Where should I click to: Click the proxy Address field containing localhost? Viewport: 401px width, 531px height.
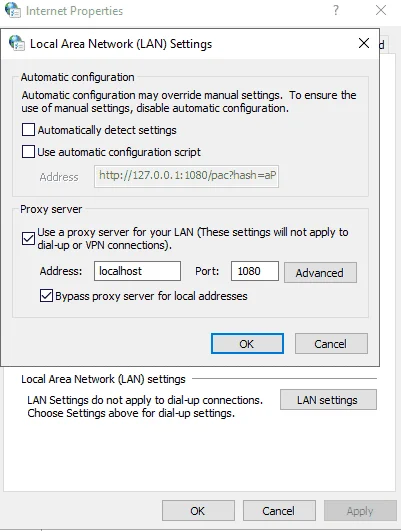(137, 271)
